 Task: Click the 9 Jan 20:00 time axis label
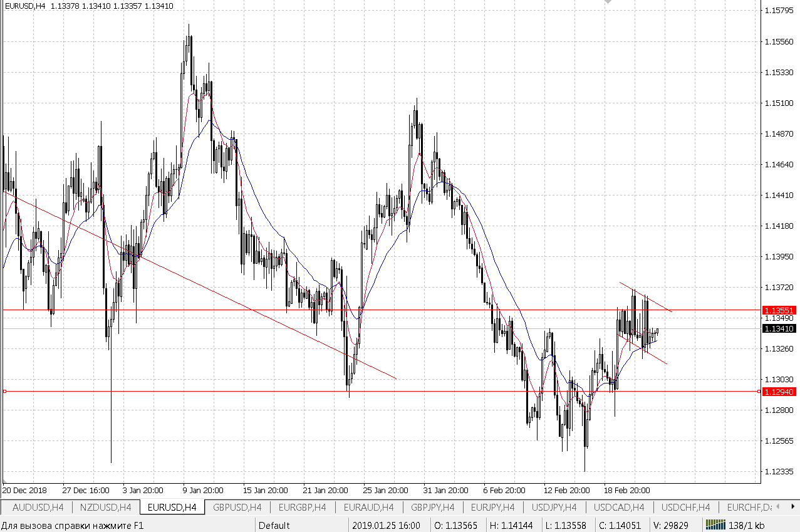tap(204, 490)
